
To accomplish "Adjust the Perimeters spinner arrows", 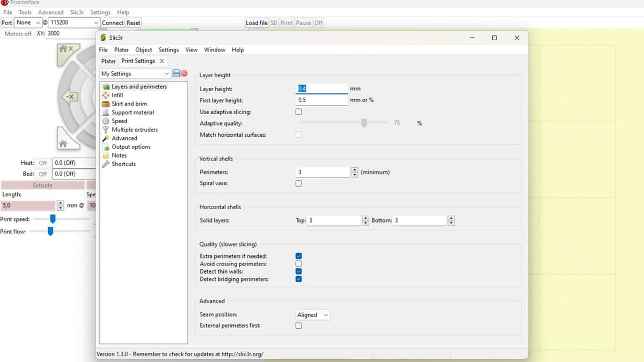I will click(354, 172).
